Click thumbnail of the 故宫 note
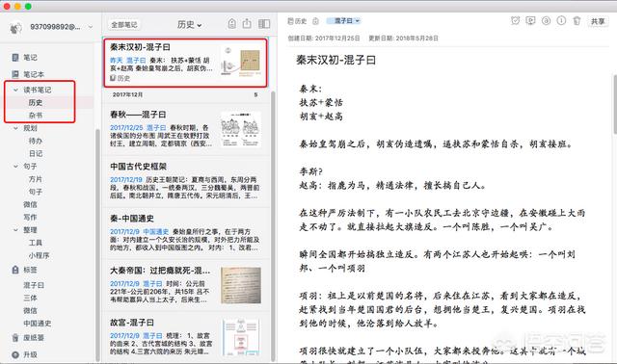 241,337
